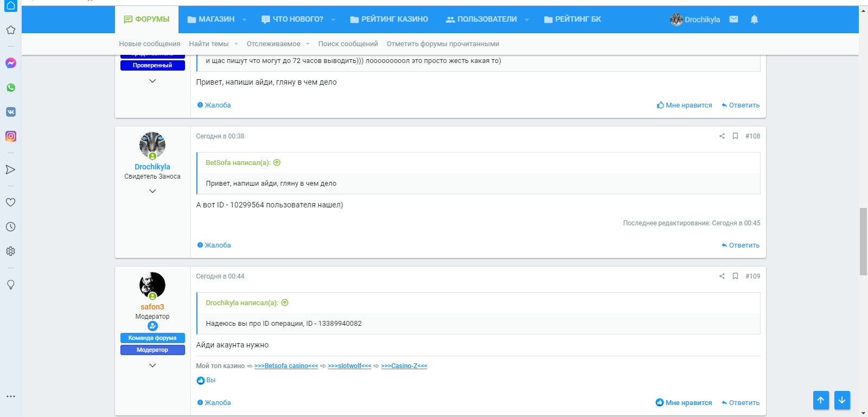Open the Drochikyla account menu in header
This screenshot has height=417, width=868.
click(695, 20)
